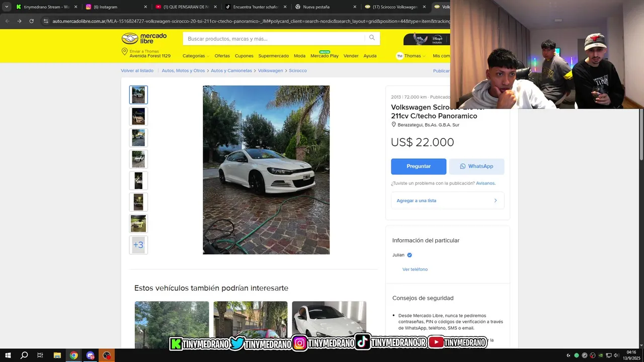Open the browser tab search dropdown
The height and width of the screenshot is (362, 644).
pos(7,7)
